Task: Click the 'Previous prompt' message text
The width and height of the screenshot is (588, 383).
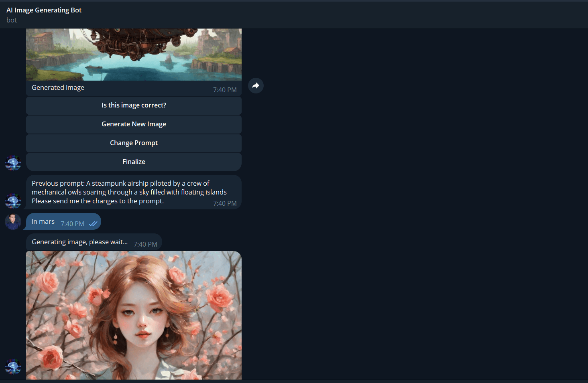Action: pos(129,192)
